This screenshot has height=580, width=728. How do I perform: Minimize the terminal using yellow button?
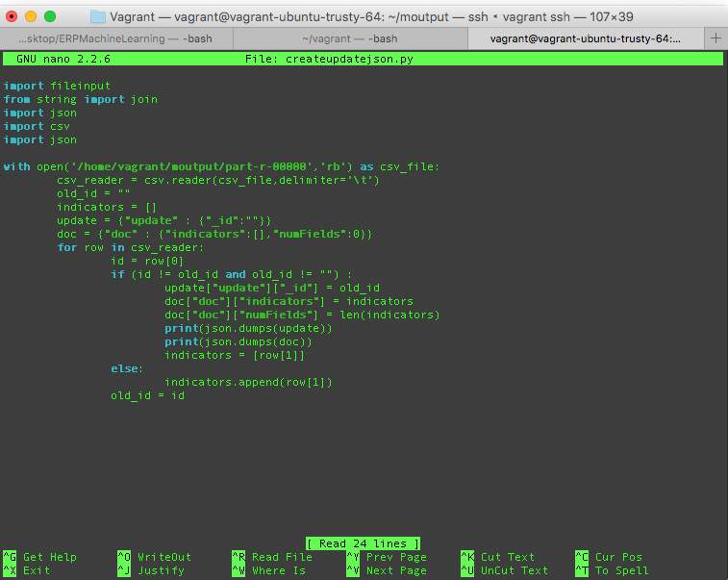pos(31,16)
